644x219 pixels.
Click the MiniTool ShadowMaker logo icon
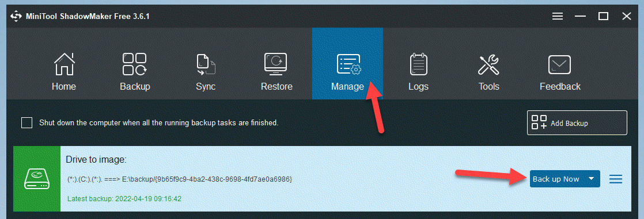pos(16,17)
